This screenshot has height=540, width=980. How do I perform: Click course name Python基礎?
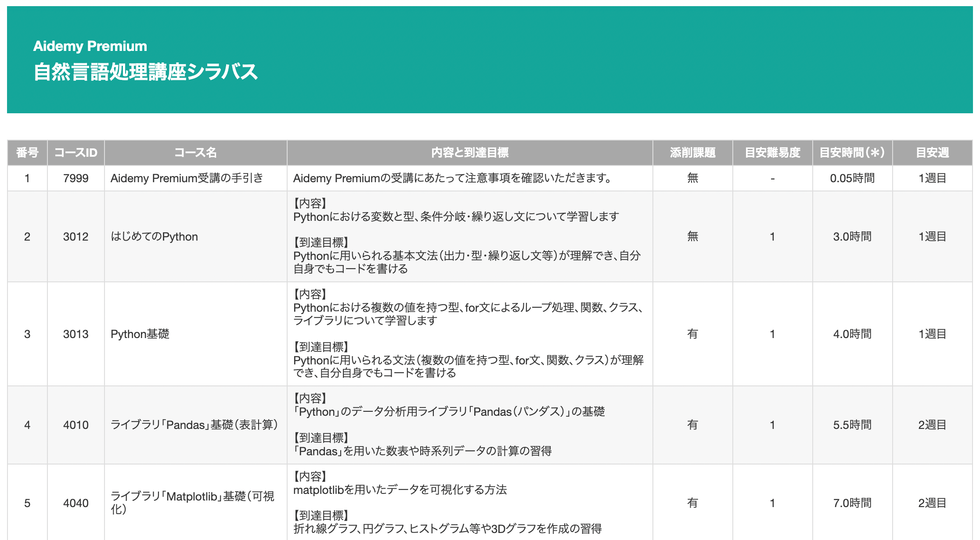click(140, 334)
